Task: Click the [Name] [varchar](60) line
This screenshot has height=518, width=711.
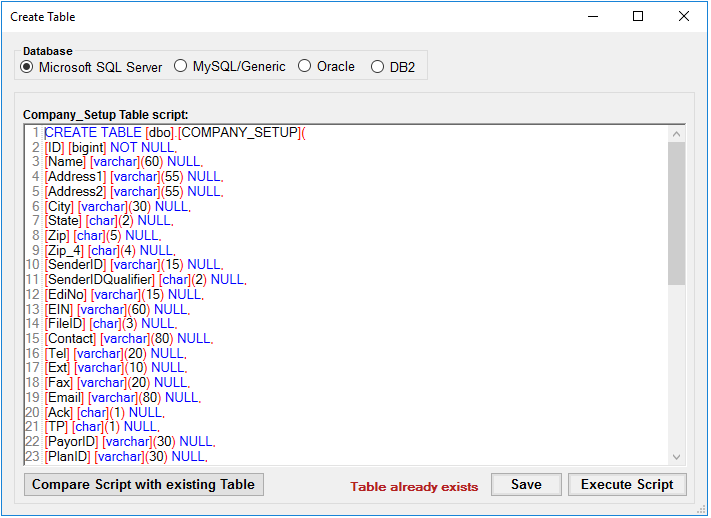Action: 124,162
